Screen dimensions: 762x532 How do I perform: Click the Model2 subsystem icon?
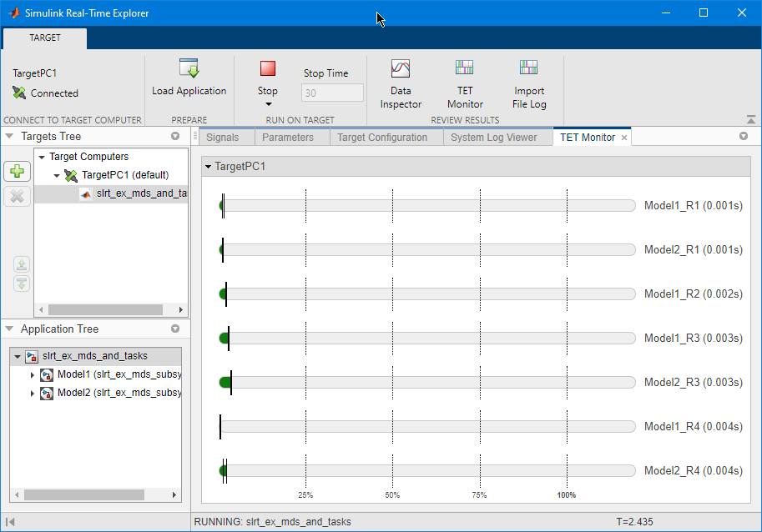[47, 394]
